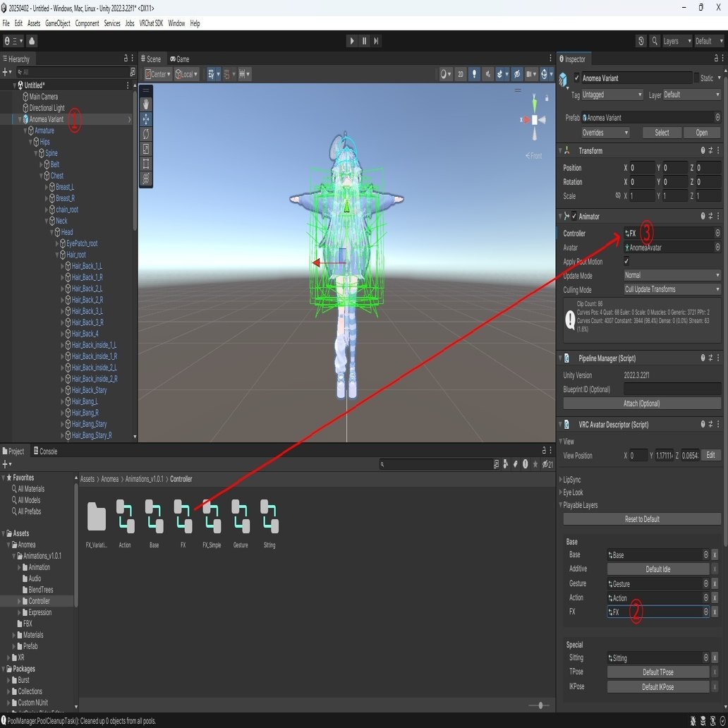Click Reset to Default button
This screenshot has height=728, width=728.
(x=642, y=518)
